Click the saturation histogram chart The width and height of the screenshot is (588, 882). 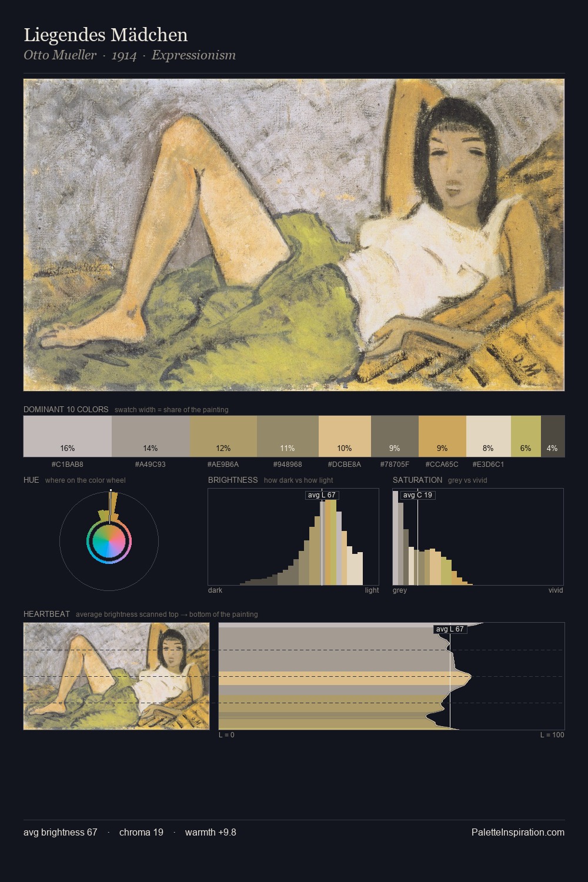click(x=478, y=537)
